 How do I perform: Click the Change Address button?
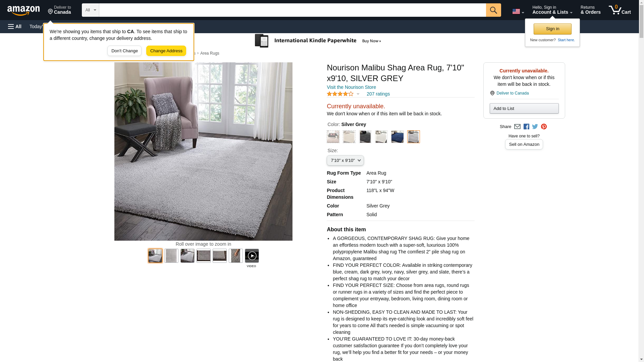[166, 51]
